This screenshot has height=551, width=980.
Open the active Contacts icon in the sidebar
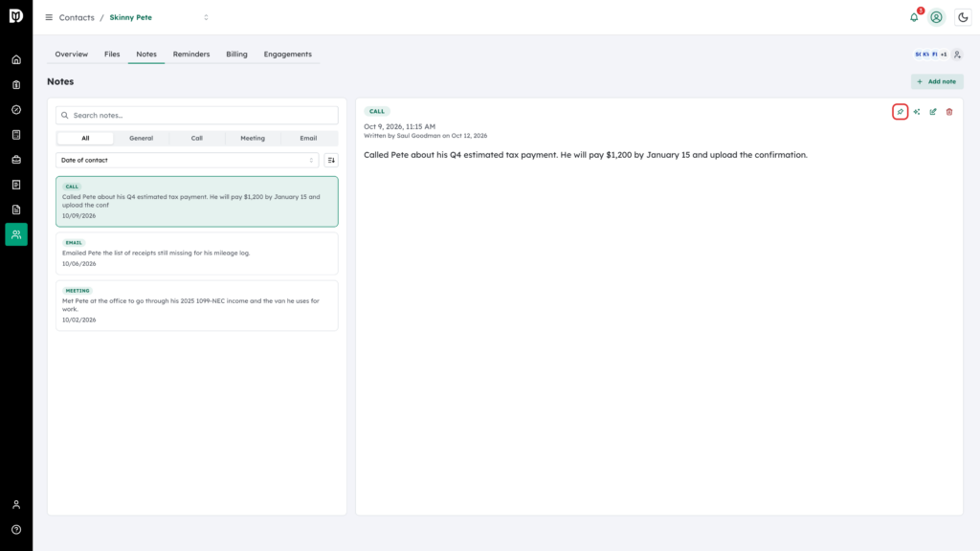tap(16, 234)
